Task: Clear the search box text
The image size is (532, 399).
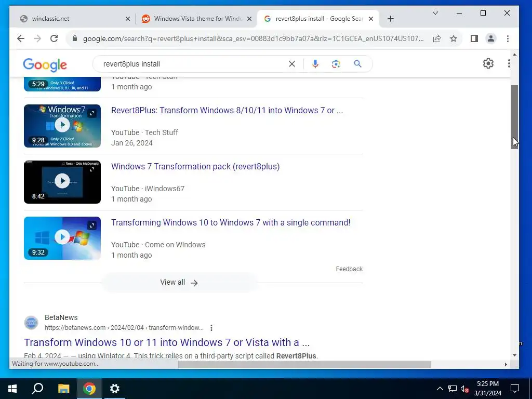Action: (292, 64)
